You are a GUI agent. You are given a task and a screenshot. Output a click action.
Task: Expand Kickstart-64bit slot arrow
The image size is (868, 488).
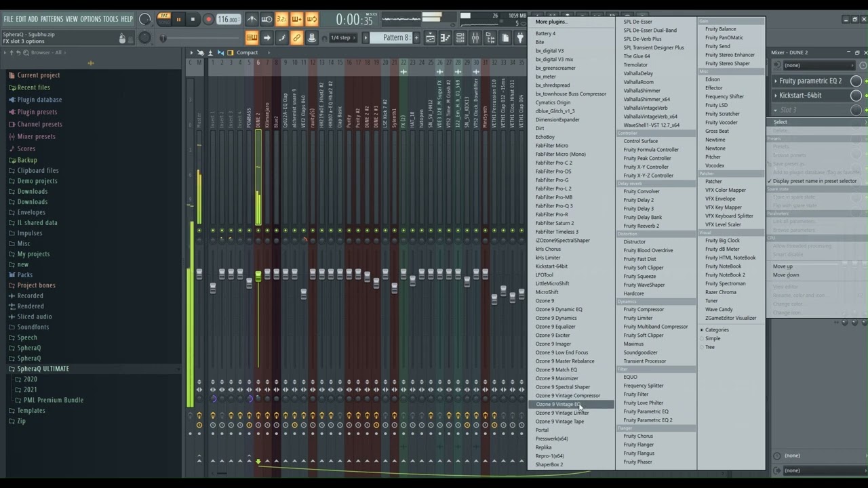pos(776,96)
